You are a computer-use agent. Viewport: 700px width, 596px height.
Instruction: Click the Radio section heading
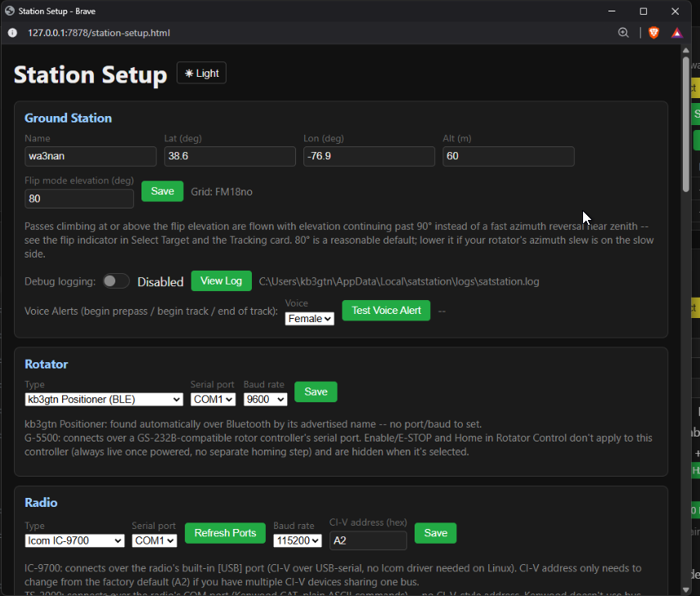[41, 503]
